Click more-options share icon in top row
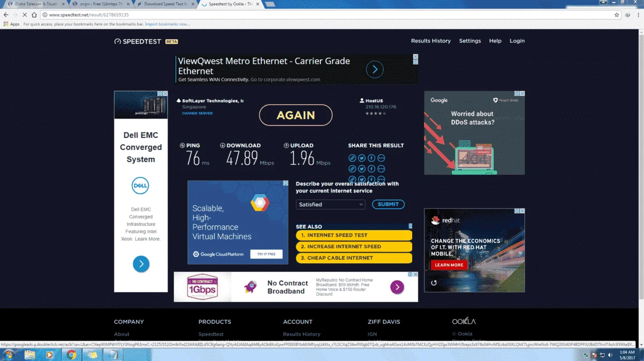This screenshot has height=361, width=644. 381,158
